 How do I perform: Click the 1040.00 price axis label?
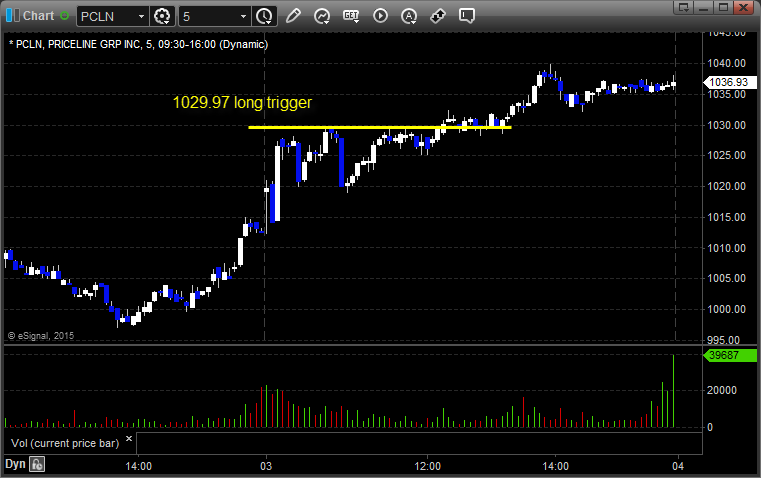pyautogui.click(x=727, y=63)
